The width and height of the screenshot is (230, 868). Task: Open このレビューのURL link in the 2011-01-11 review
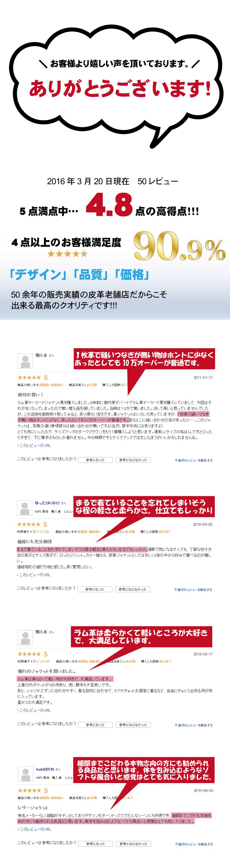click(34, 446)
